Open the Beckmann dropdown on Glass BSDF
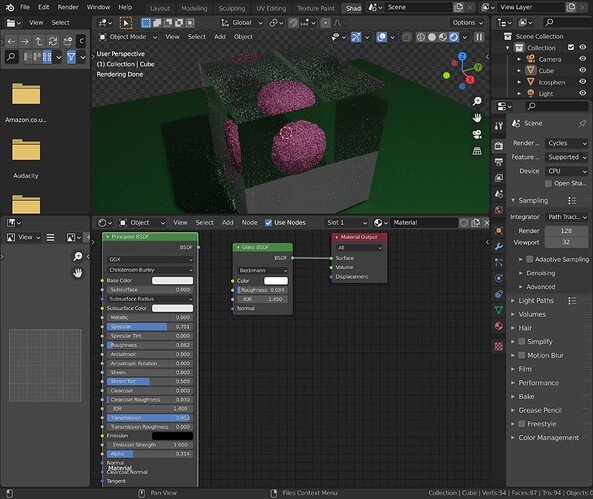 click(263, 270)
